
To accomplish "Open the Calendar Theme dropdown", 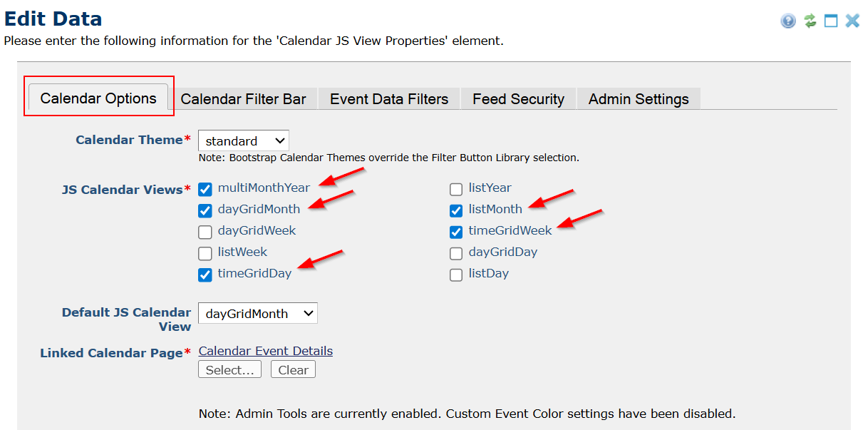I will (243, 140).
